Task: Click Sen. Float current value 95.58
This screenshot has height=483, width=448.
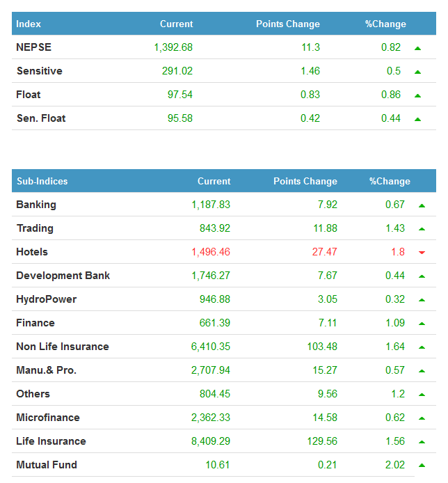Action: [x=180, y=118]
